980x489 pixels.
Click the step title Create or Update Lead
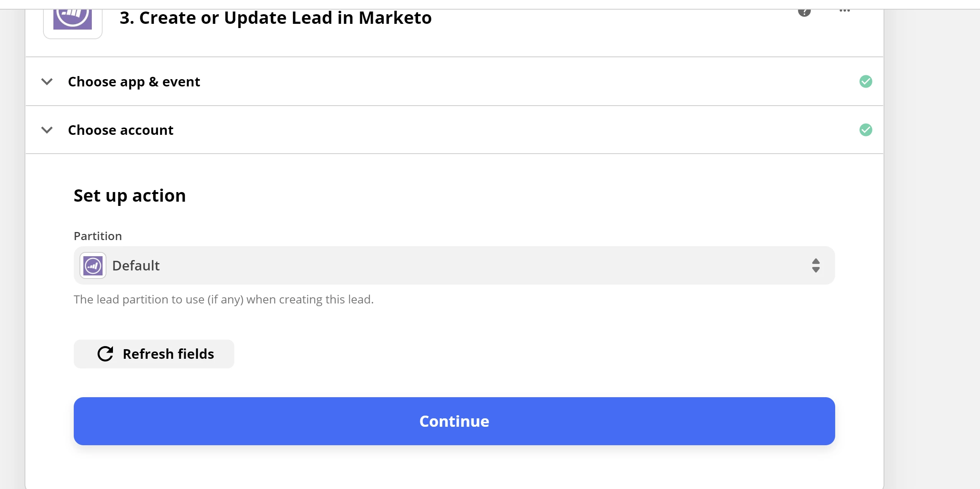click(275, 18)
